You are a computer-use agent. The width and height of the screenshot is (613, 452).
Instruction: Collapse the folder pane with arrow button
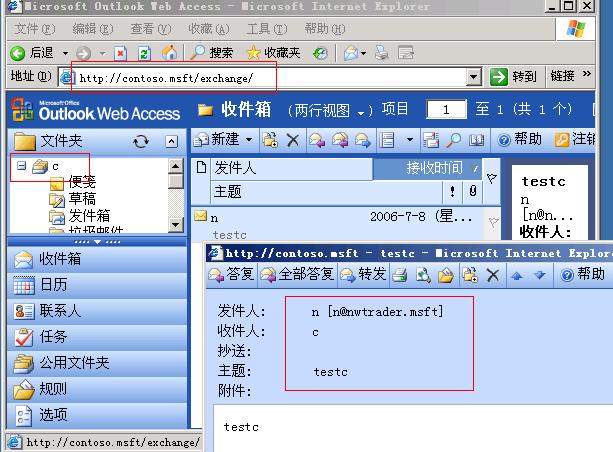click(x=171, y=142)
